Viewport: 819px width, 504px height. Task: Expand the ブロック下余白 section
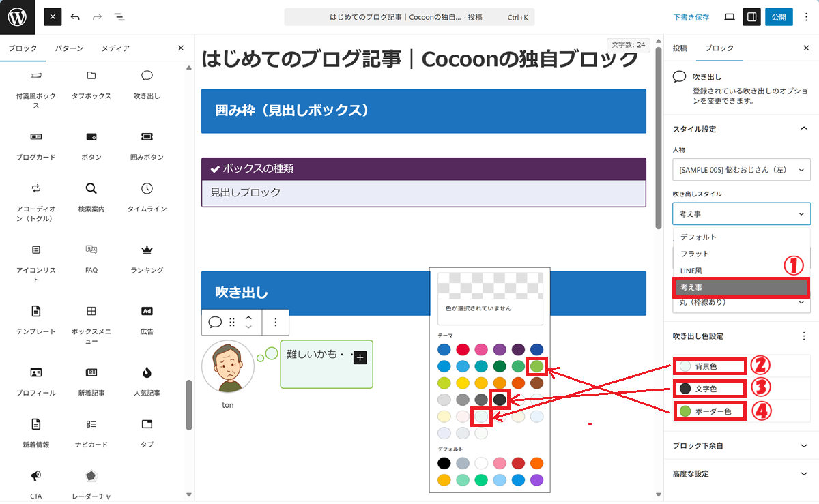[x=741, y=446]
